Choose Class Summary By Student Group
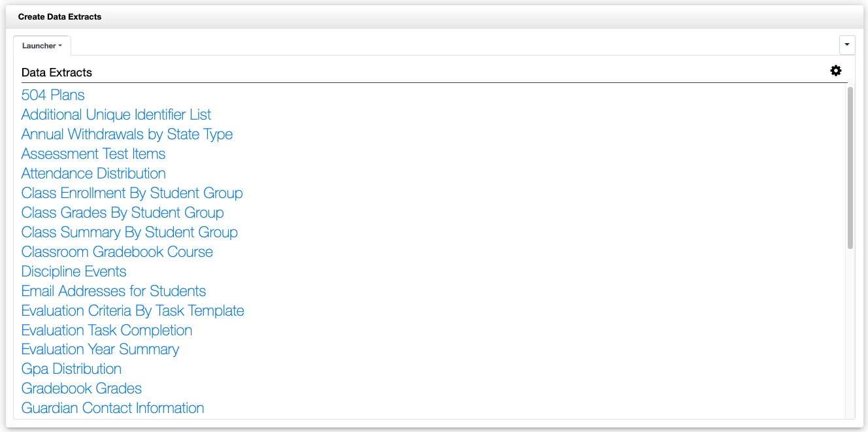 (129, 233)
